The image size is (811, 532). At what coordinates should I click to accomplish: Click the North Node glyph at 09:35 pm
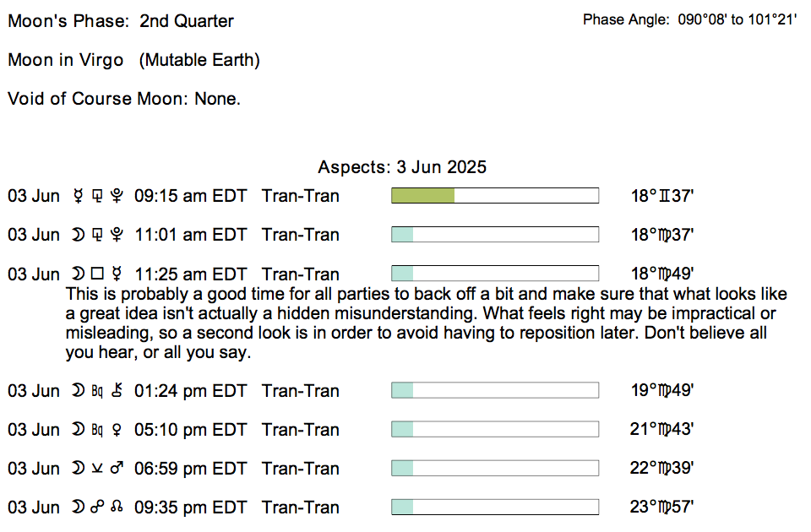click(117, 508)
